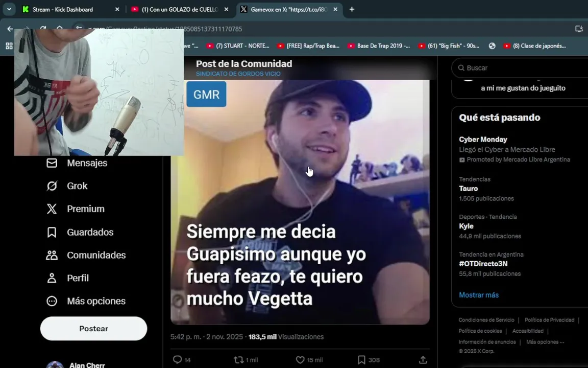This screenshot has height=368, width=588.
Task: Click the webcam overlay video
Action: 99,93
